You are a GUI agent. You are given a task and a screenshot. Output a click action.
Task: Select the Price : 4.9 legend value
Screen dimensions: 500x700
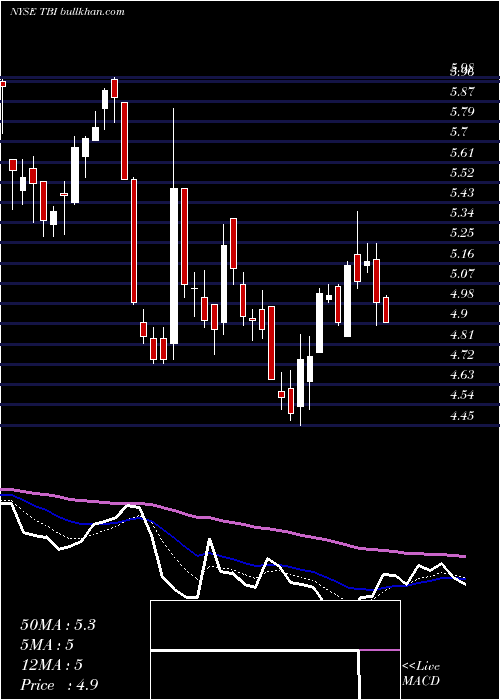click(59, 685)
